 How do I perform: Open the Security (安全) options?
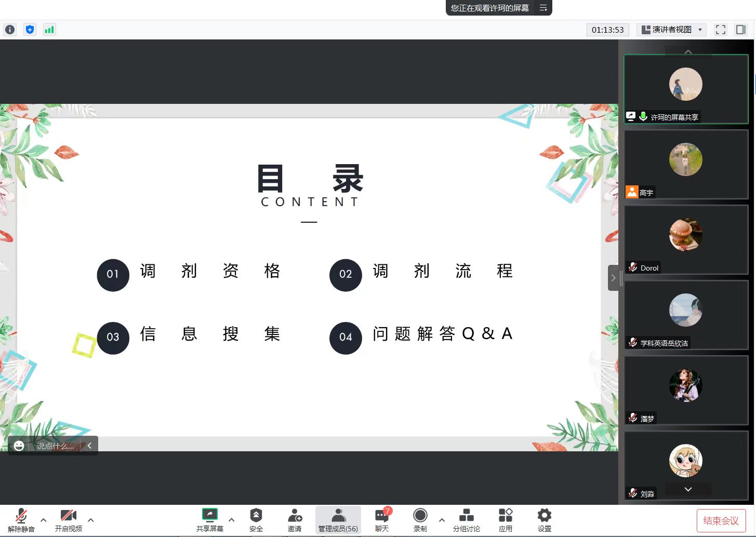pyautogui.click(x=256, y=520)
